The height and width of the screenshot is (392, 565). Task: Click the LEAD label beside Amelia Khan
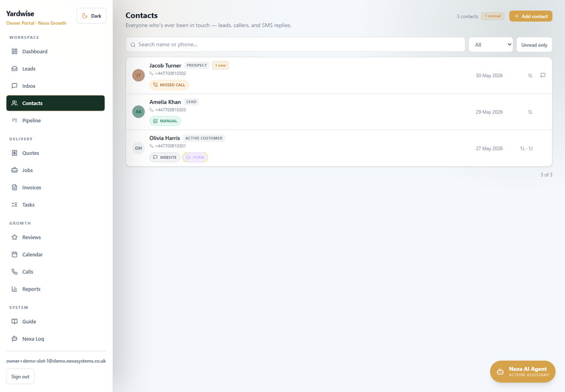pos(191,102)
